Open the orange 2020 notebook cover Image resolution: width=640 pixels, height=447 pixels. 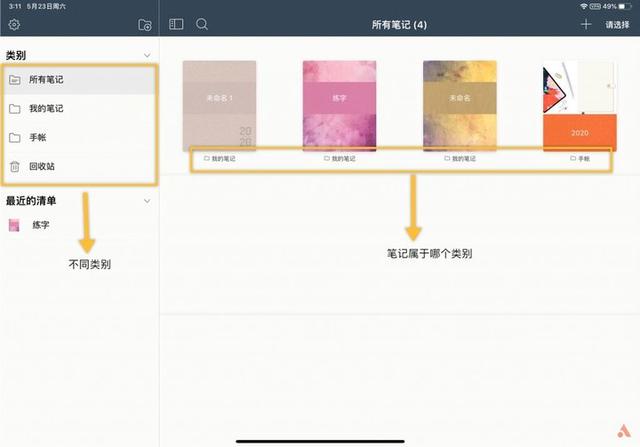click(x=580, y=106)
